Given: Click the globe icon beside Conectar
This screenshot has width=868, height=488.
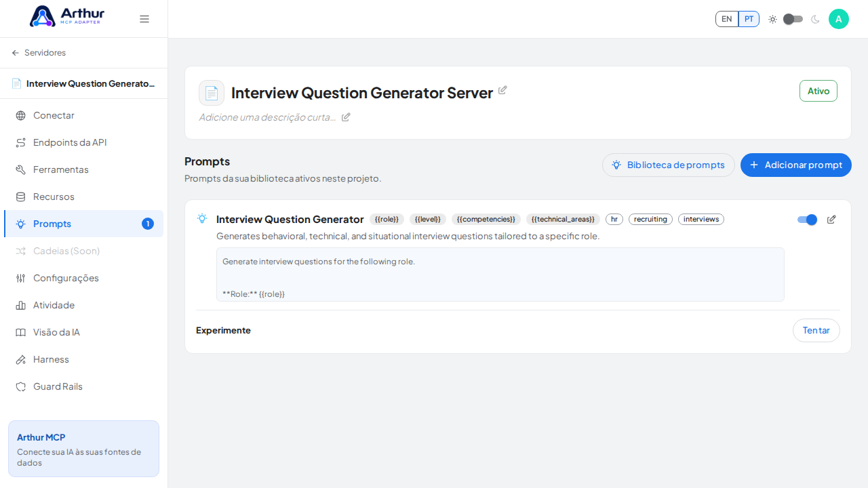Looking at the screenshot, I should (21, 115).
